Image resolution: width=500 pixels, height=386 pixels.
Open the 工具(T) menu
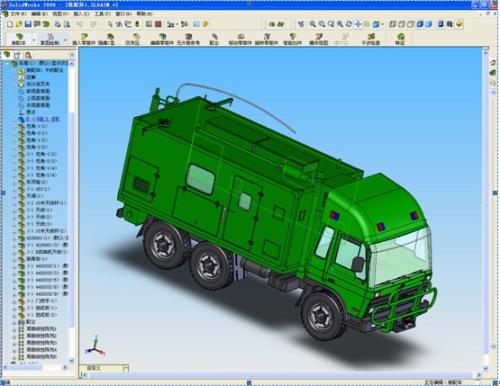102,14
